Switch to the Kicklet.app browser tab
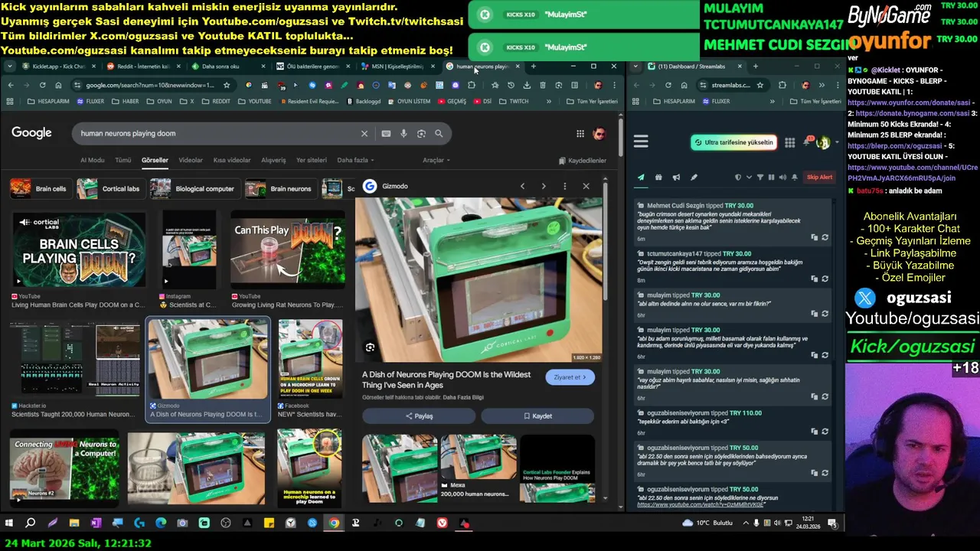 pos(57,67)
